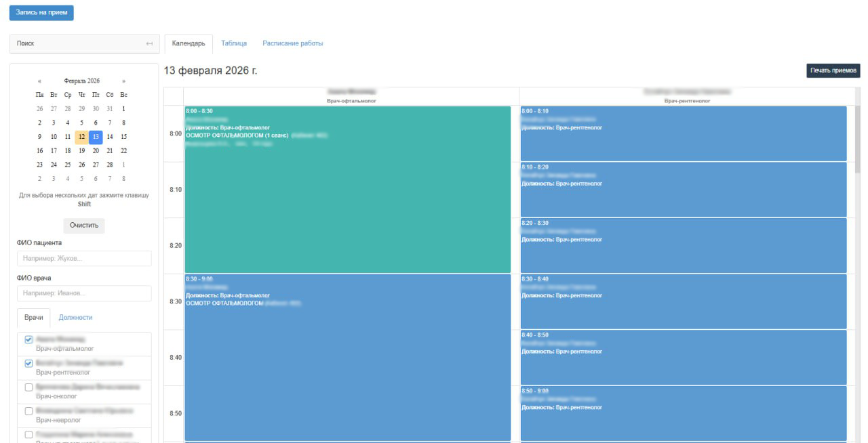Screen dimensions: 868x443
Task: Click the Печать приемов button
Action: point(833,71)
